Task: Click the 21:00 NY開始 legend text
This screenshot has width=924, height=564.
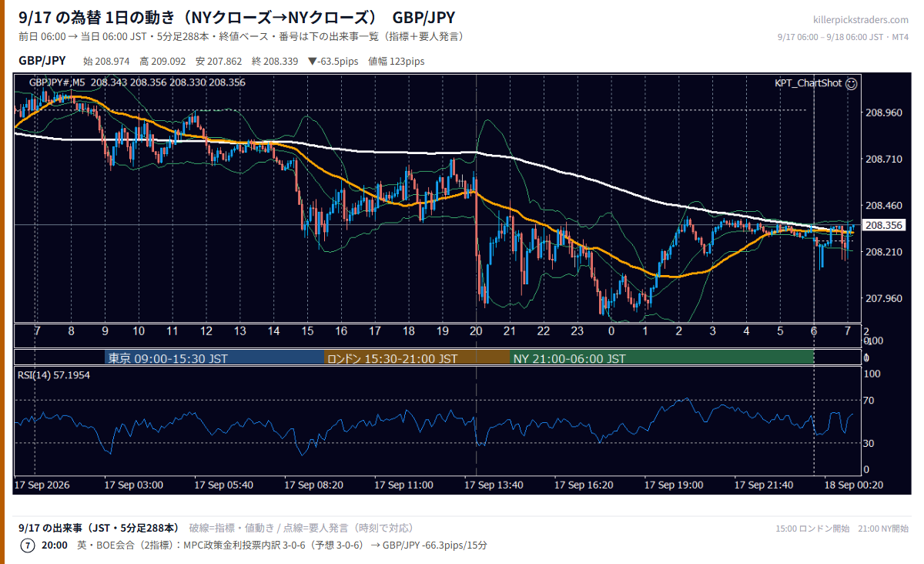Action: coord(885,529)
